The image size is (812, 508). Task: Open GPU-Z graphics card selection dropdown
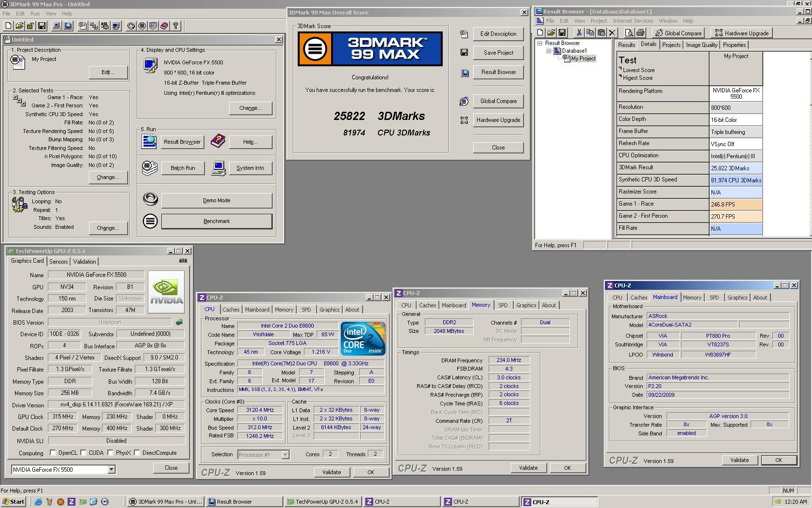111,469
